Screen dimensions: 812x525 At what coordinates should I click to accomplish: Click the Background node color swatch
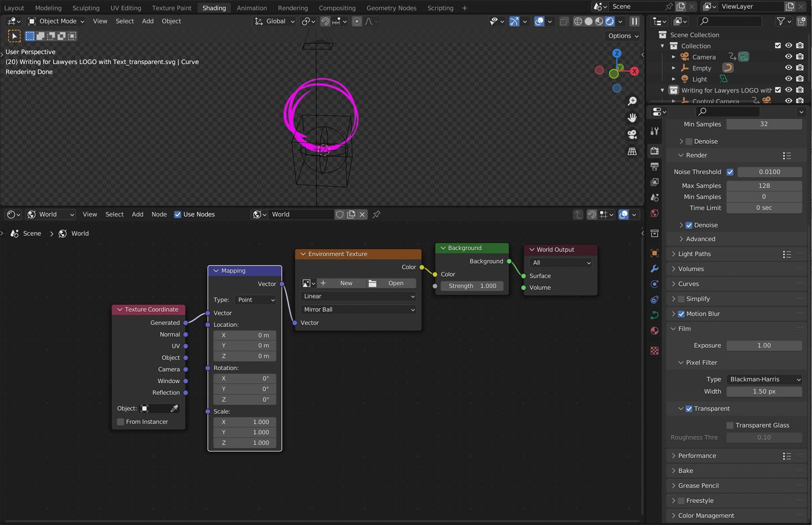[471, 274]
